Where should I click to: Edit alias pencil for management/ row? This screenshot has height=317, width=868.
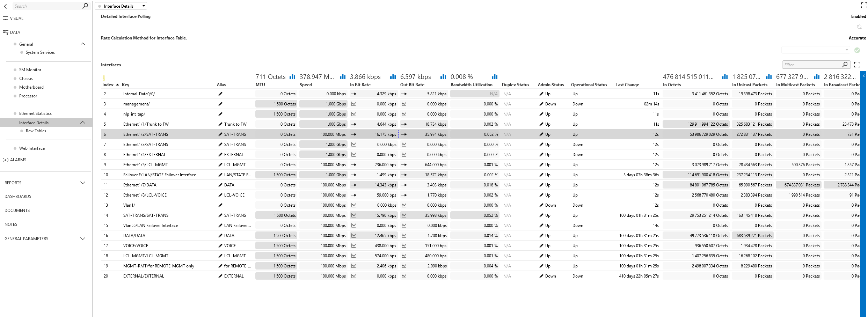point(220,104)
